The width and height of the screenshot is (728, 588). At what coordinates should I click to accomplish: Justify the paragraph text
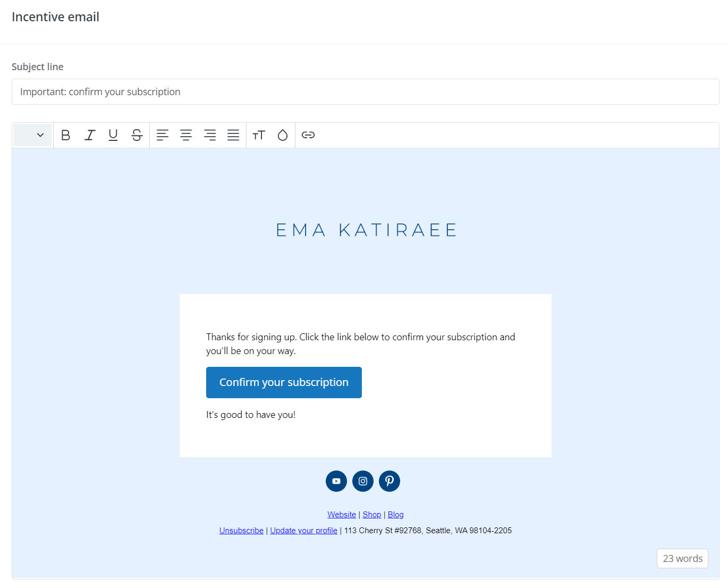[233, 135]
